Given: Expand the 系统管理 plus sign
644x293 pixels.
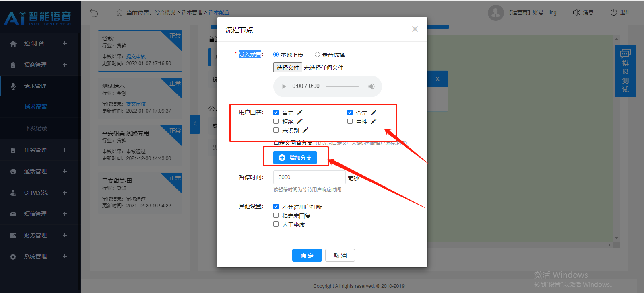Looking at the screenshot, I should 65,256.
